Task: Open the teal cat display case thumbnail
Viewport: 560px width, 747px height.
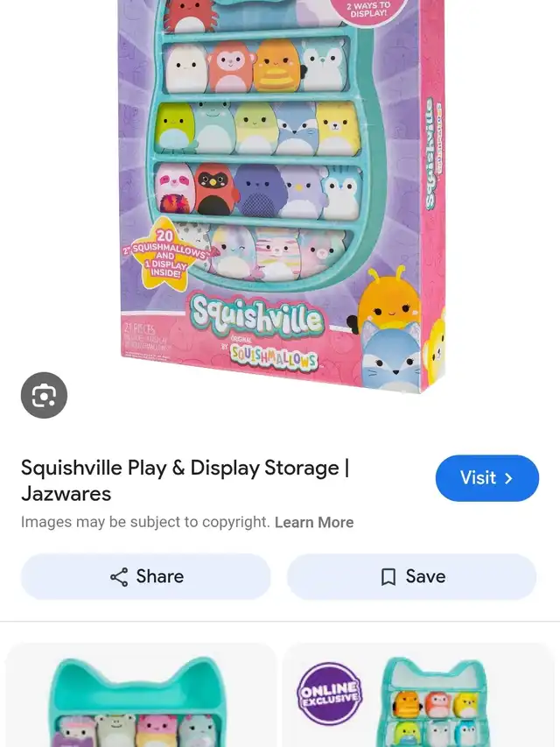Action: tap(141, 695)
